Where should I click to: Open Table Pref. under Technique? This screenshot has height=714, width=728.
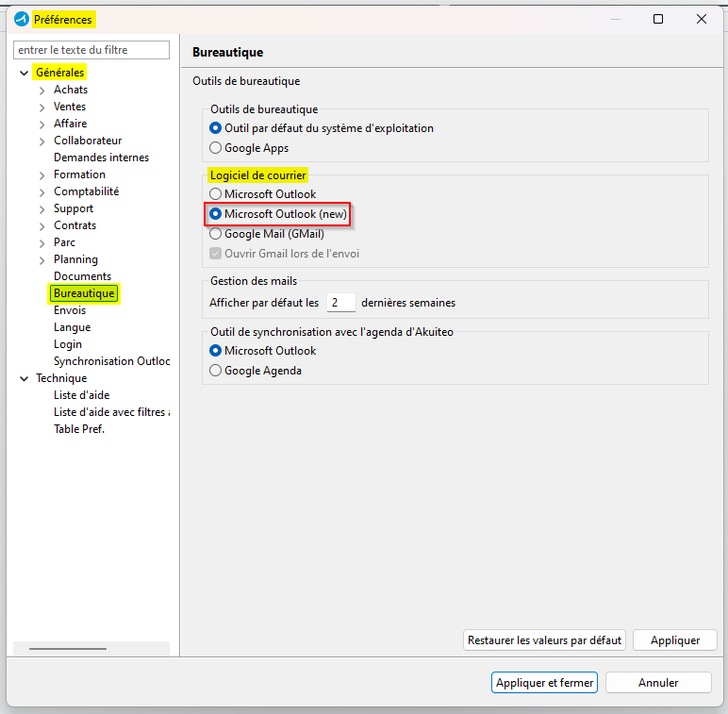point(79,429)
